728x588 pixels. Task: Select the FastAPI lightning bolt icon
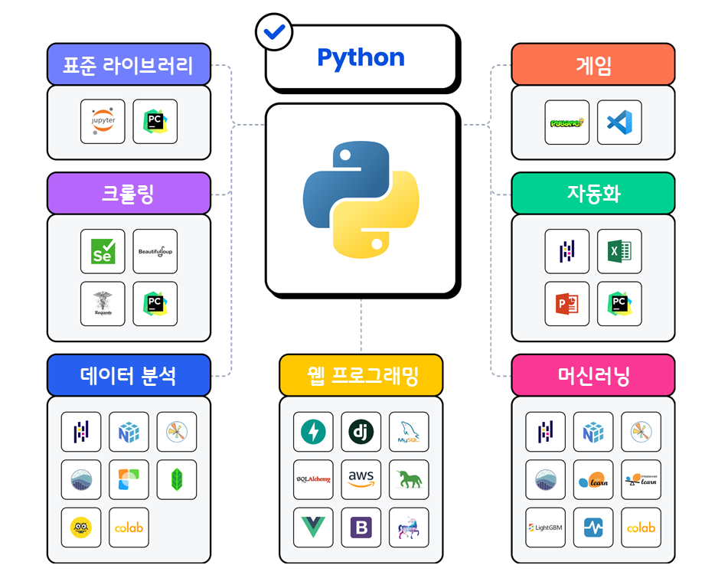pyautogui.click(x=313, y=432)
